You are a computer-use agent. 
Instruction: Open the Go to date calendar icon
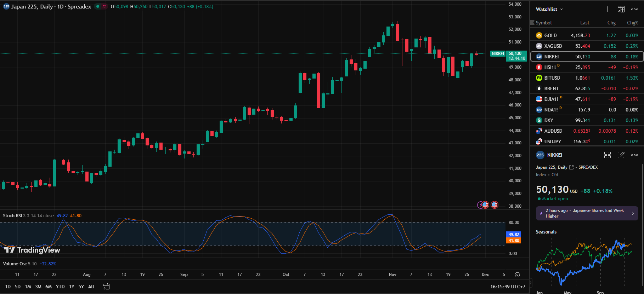[106, 287]
